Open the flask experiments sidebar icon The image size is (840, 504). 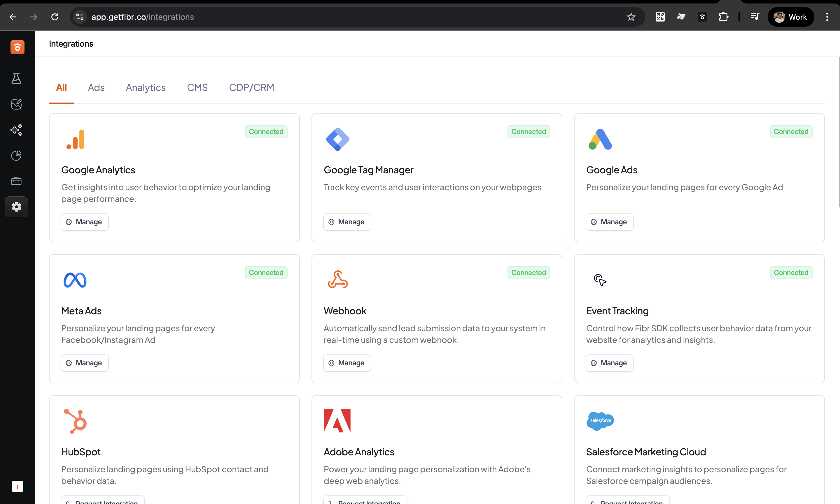pos(16,78)
